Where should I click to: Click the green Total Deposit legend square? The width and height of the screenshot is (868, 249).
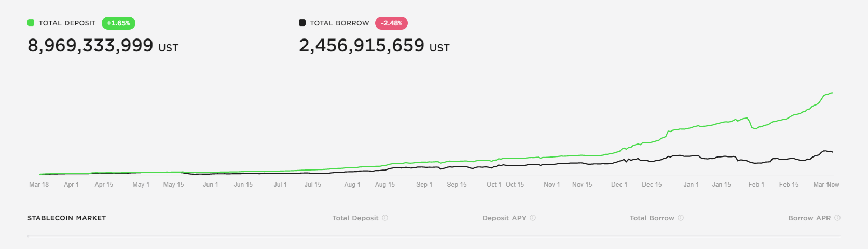pyautogui.click(x=31, y=23)
